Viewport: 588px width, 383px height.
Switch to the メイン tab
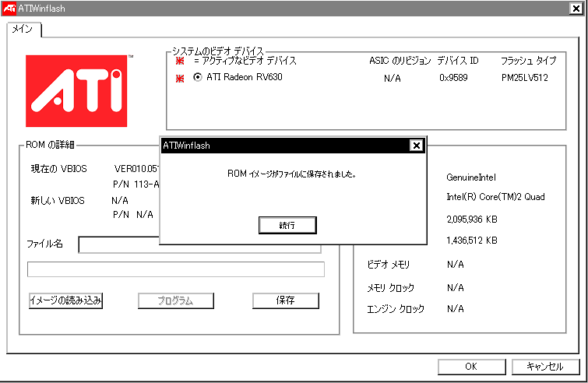tap(23, 30)
